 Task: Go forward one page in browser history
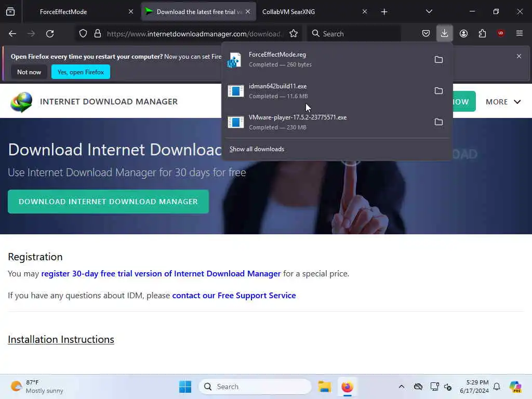pos(31,34)
